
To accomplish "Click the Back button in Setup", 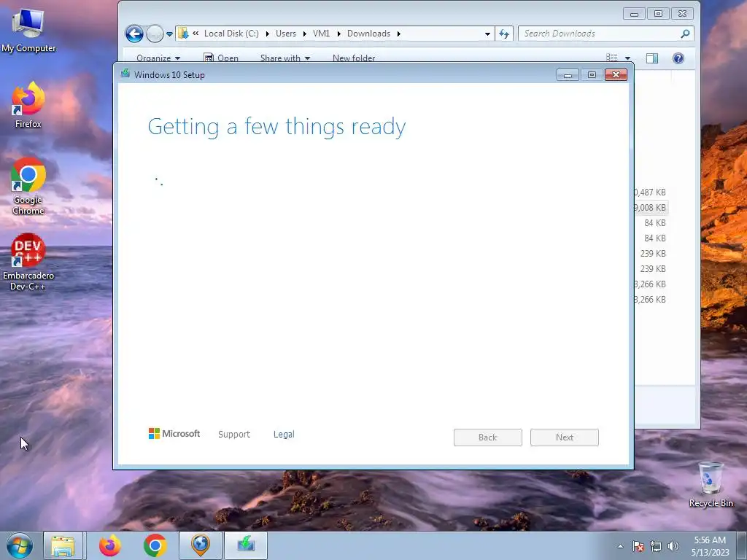I will [x=488, y=437].
